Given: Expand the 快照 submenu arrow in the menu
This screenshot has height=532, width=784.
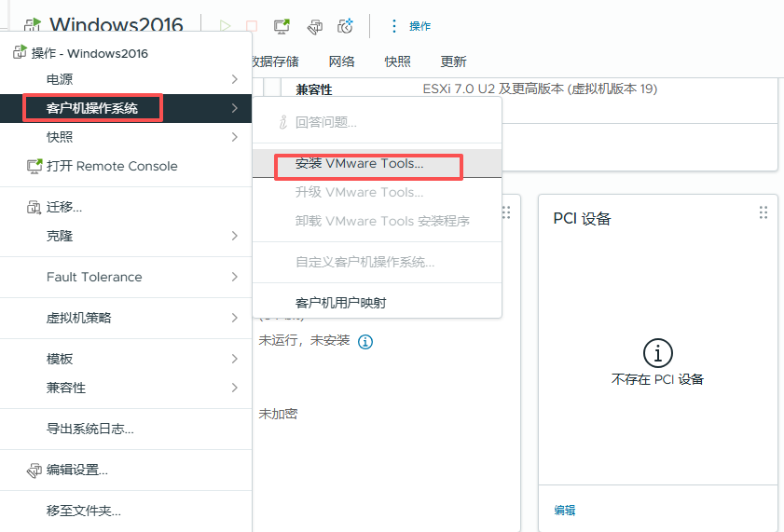Looking at the screenshot, I should click(x=235, y=137).
